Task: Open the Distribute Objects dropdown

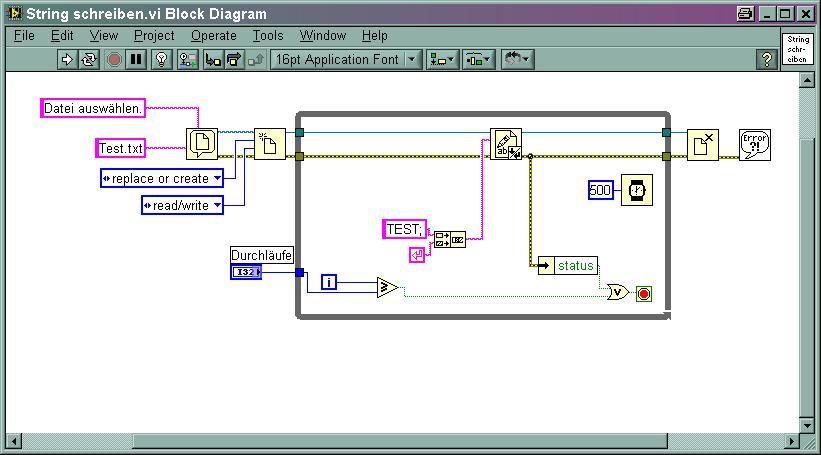Action: click(x=479, y=60)
